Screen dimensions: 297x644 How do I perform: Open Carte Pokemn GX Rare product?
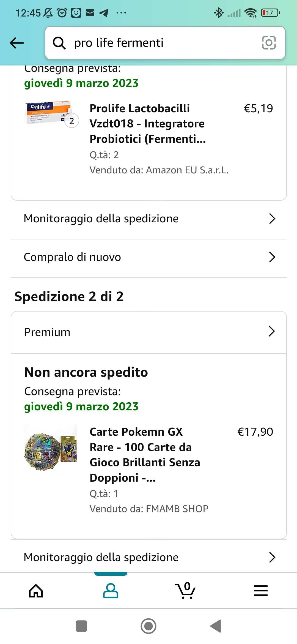[145, 455]
